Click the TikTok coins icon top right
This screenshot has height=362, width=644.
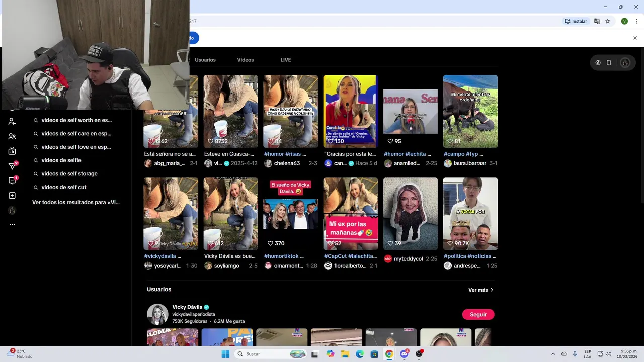598,63
